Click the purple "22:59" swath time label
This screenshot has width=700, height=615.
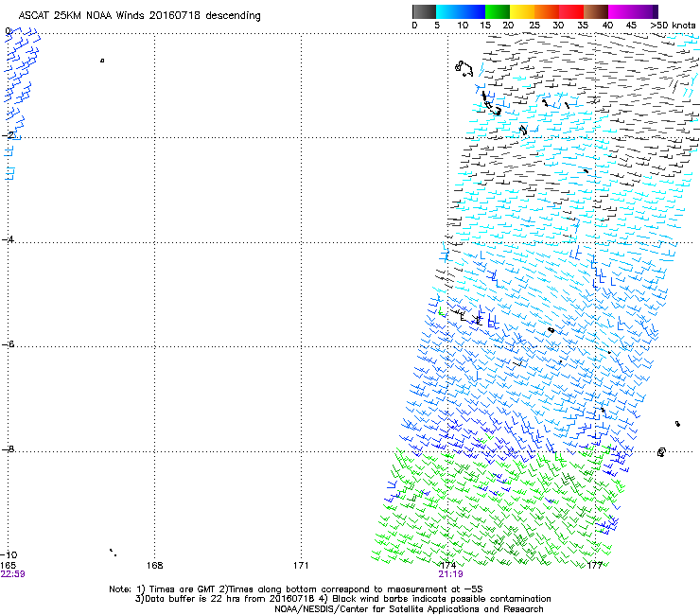[13, 574]
